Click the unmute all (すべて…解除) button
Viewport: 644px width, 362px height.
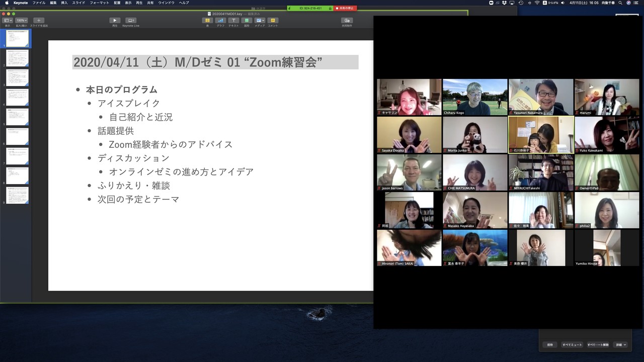598,345
